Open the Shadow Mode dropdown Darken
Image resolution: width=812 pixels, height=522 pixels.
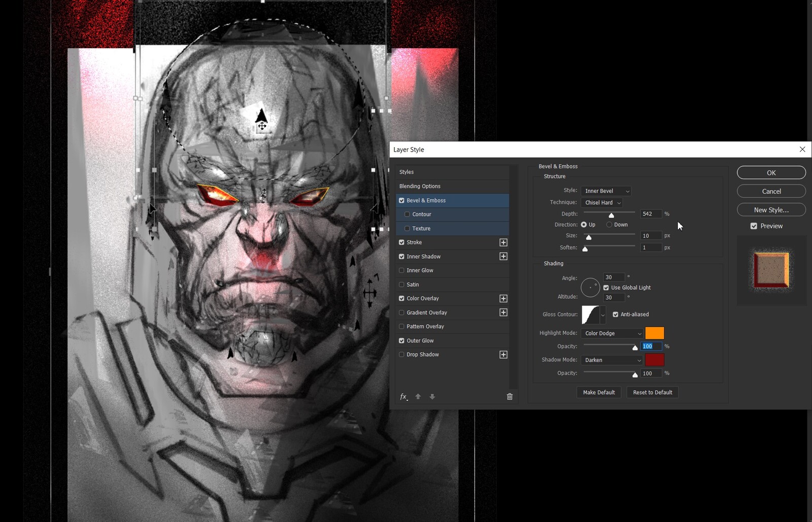coord(612,360)
